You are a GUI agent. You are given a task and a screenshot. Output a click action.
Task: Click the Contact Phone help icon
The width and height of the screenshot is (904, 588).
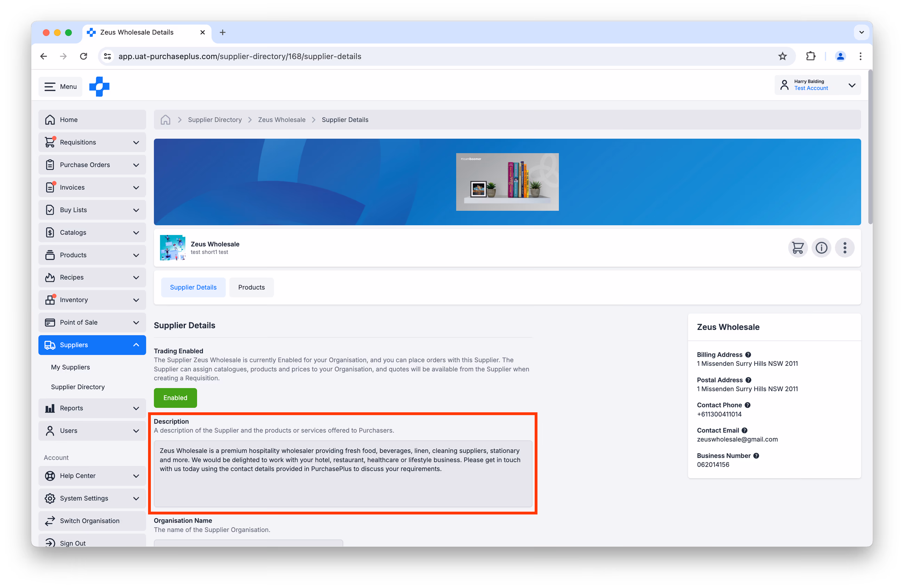pos(748,405)
